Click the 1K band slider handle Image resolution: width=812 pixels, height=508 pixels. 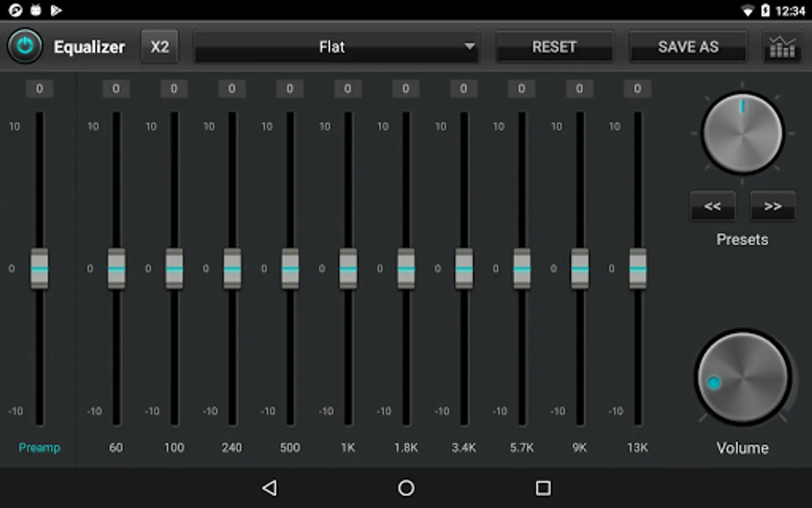[348, 269]
